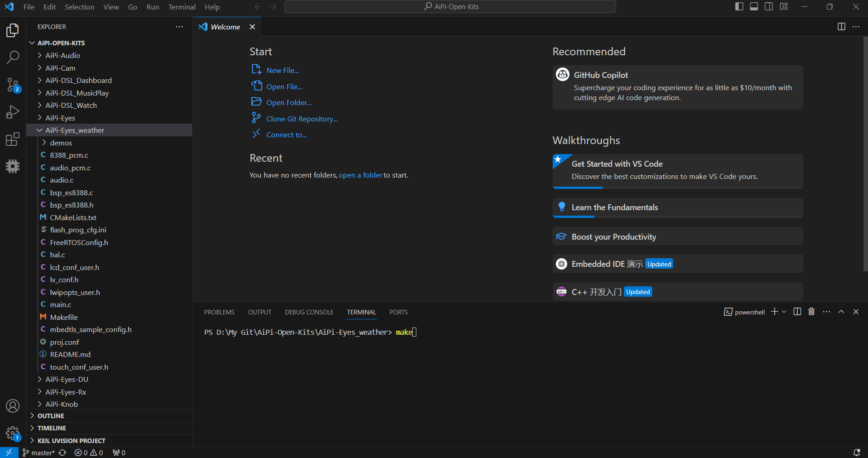Close the Welcome tab

point(252,27)
